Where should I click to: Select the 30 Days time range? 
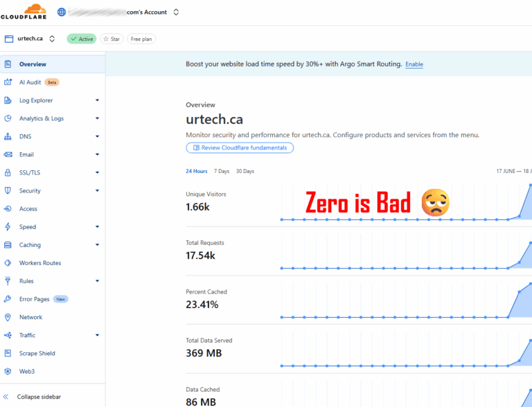point(245,171)
